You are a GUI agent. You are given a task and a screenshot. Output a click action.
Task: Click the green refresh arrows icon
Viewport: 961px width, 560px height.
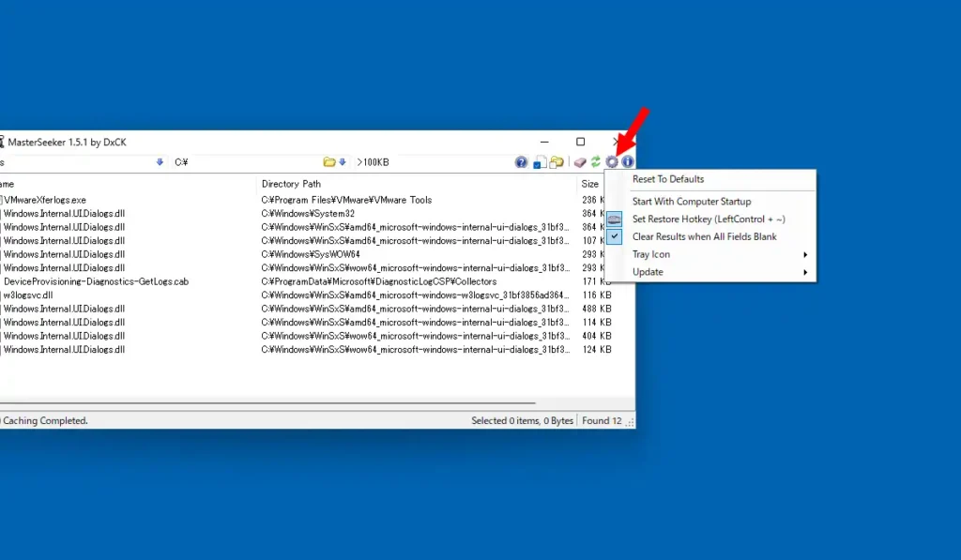coord(596,162)
